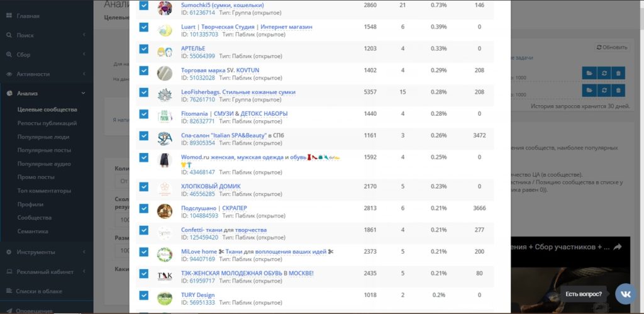
Task: Open the TURY Design community link
Action: point(197,294)
